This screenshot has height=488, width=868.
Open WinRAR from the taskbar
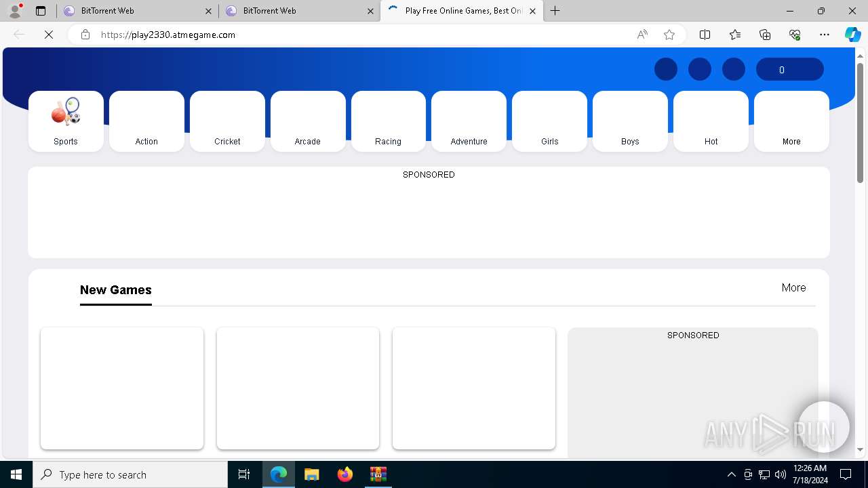coord(378,474)
